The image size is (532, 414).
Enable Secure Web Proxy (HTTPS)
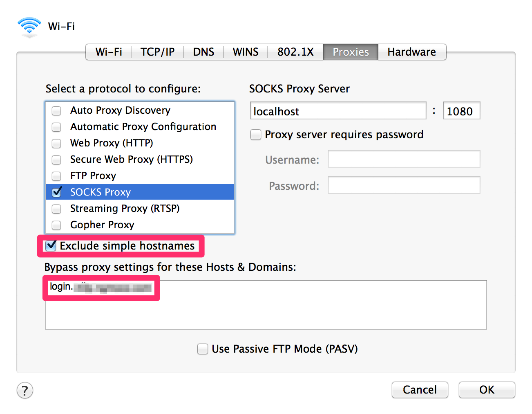(x=56, y=160)
